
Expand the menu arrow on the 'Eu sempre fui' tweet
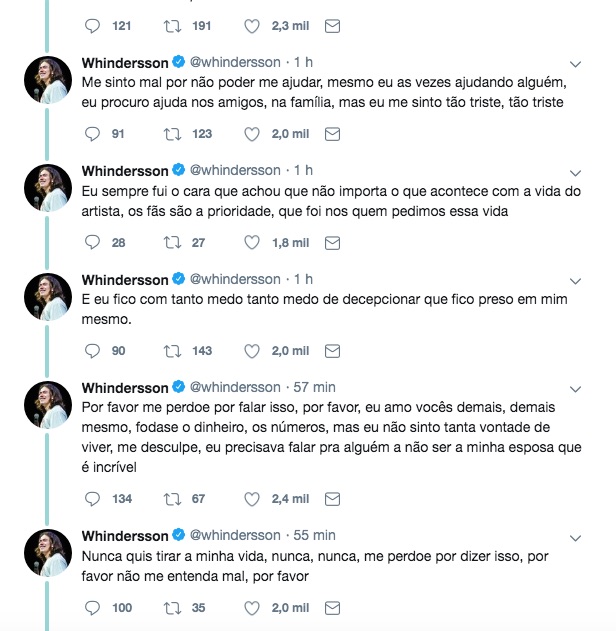point(575,172)
